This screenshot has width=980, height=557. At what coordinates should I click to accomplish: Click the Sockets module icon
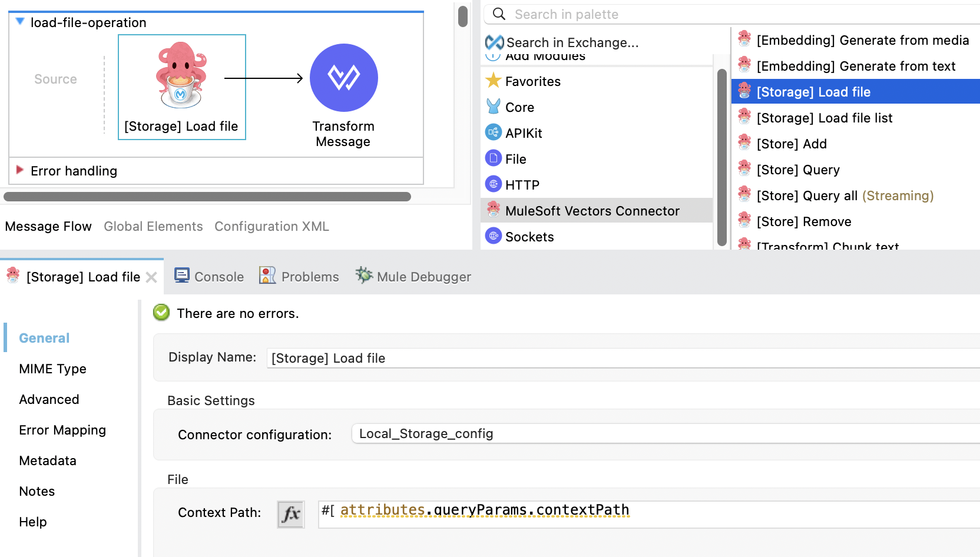tap(494, 236)
